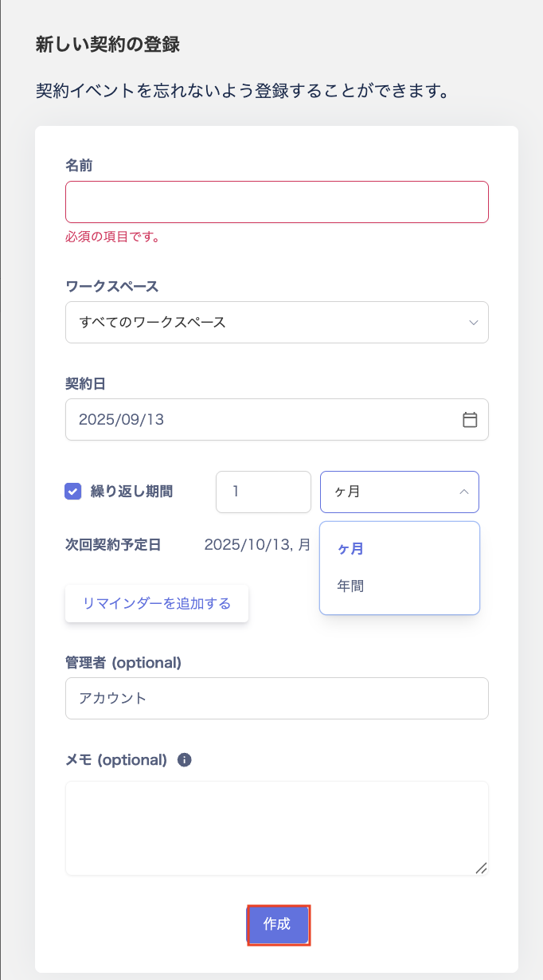Choose 年間 from the dropdown list
Screen dimensions: 543x980
351,586
